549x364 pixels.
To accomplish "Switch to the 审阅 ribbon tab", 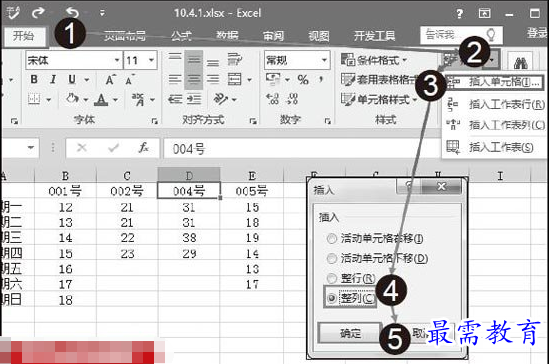I will point(273,35).
